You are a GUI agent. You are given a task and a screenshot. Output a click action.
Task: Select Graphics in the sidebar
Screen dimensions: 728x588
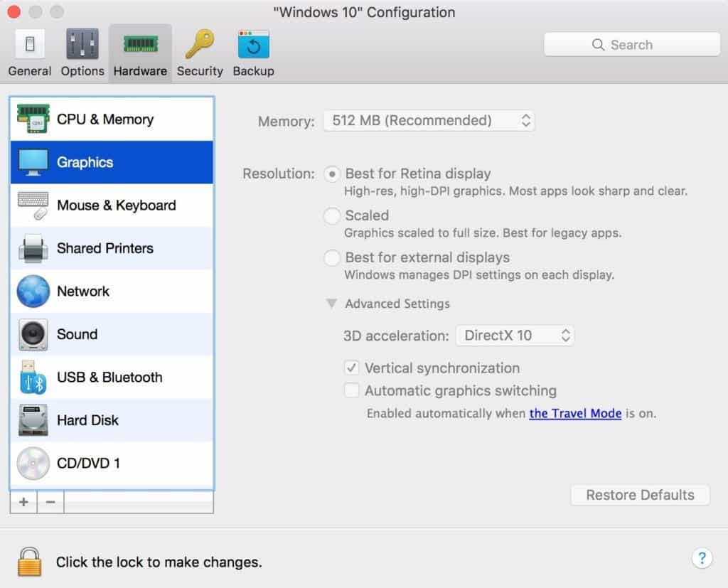112,162
